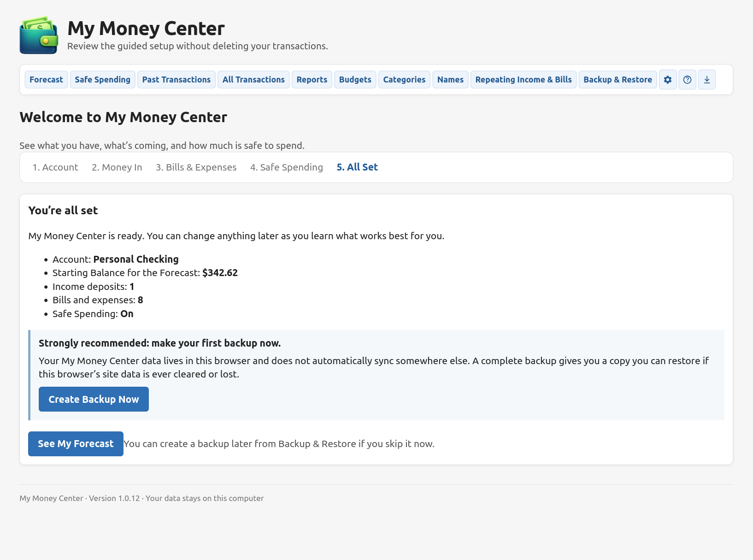The height and width of the screenshot is (560, 753).
Task: Select setup step 1. Account
Action: (55, 167)
